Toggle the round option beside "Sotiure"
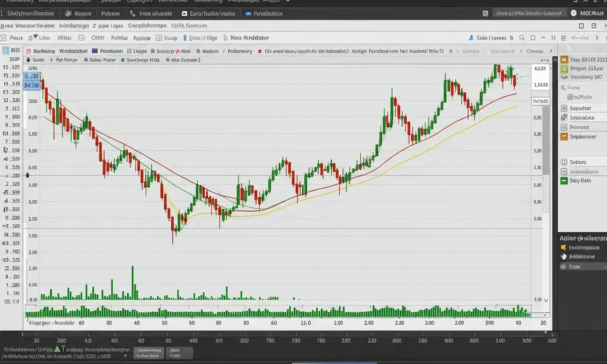This screenshot has height=364, width=607. click(564, 162)
